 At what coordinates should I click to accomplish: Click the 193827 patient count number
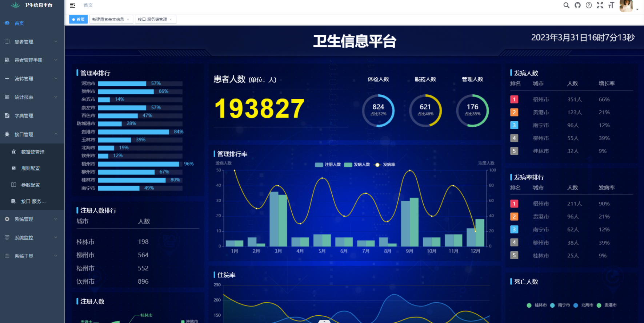(x=259, y=109)
